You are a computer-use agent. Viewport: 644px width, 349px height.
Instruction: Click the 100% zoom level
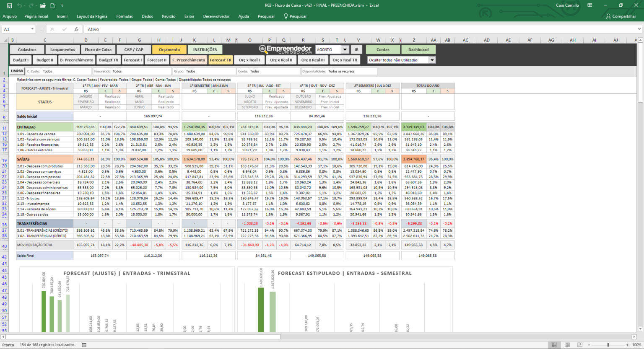click(x=636, y=345)
